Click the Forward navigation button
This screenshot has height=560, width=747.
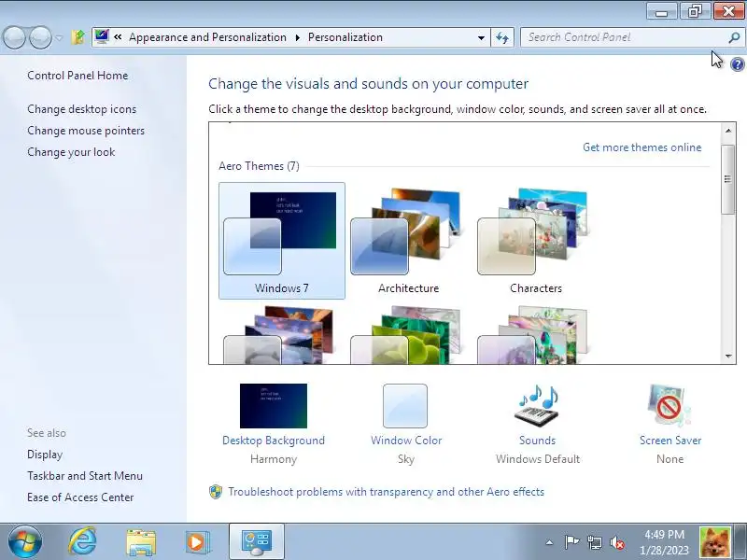click(x=40, y=37)
